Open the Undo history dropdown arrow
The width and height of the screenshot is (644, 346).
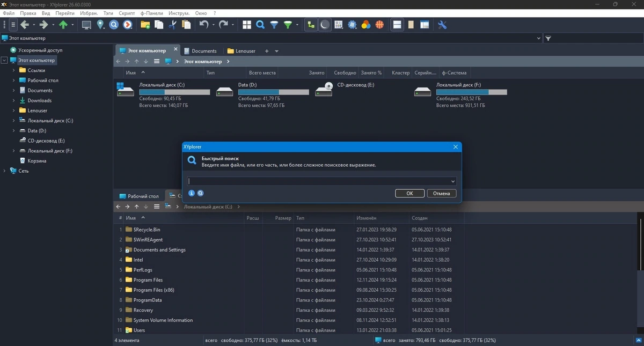click(x=213, y=25)
